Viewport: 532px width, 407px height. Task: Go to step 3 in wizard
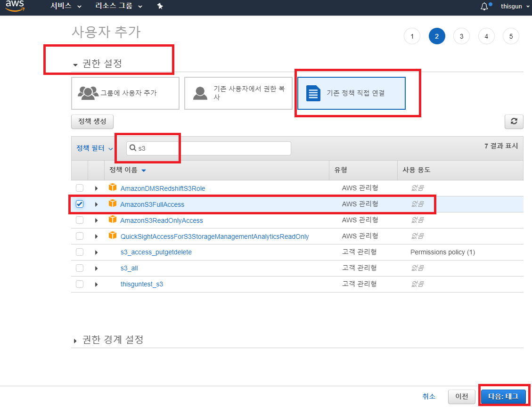pyautogui.click(x=461, y=36)
